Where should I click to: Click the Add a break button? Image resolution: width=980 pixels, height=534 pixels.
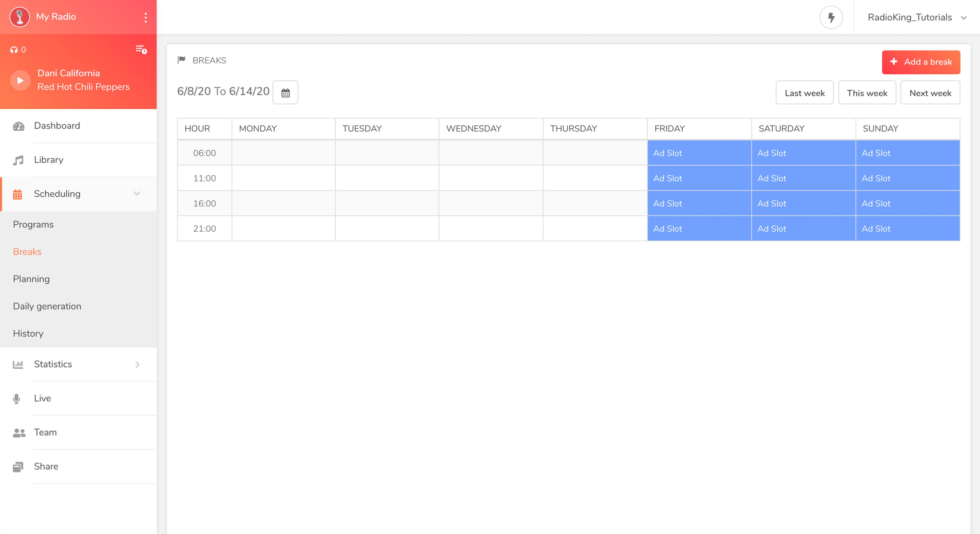coord(921,62)
